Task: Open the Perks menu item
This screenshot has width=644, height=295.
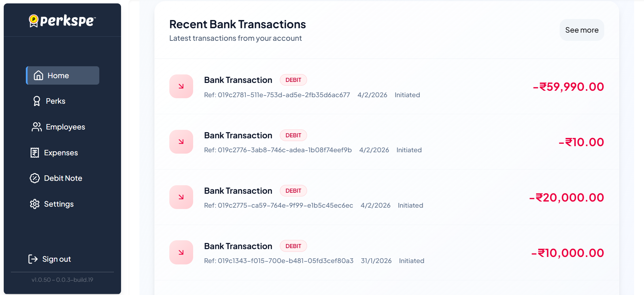Action: coord(55,101)
